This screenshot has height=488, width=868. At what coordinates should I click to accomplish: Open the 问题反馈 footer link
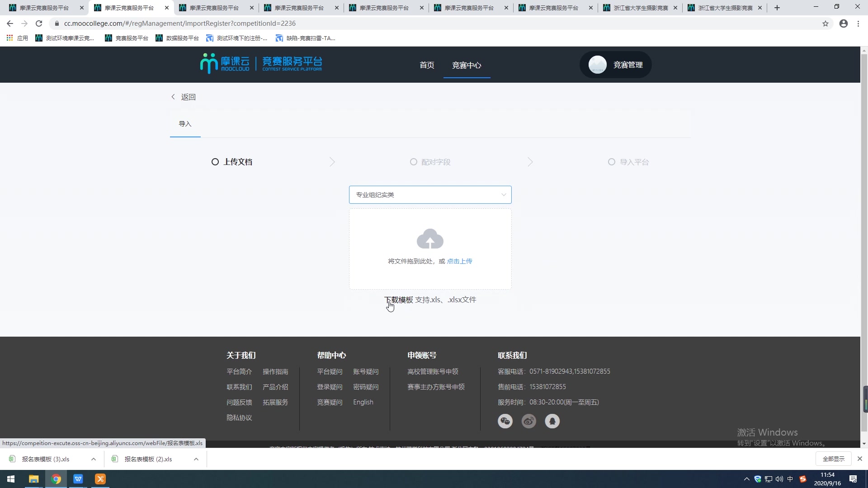(239, 402)
